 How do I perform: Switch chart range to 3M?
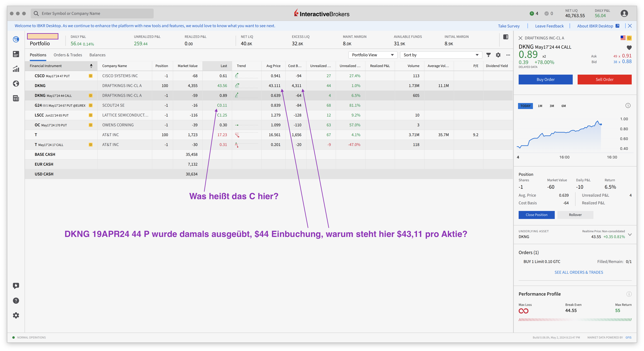(552, 106)
